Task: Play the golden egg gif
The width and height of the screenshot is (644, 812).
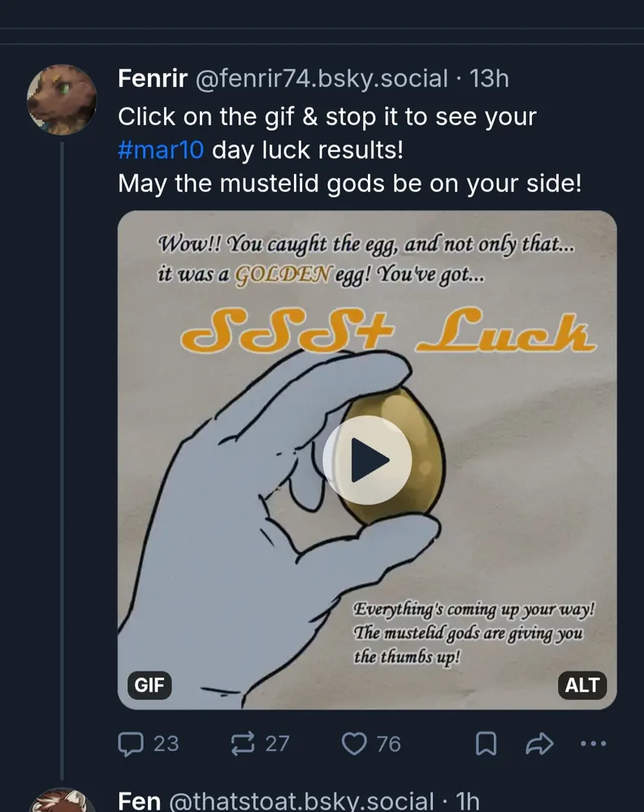Action: coord(367,460)
